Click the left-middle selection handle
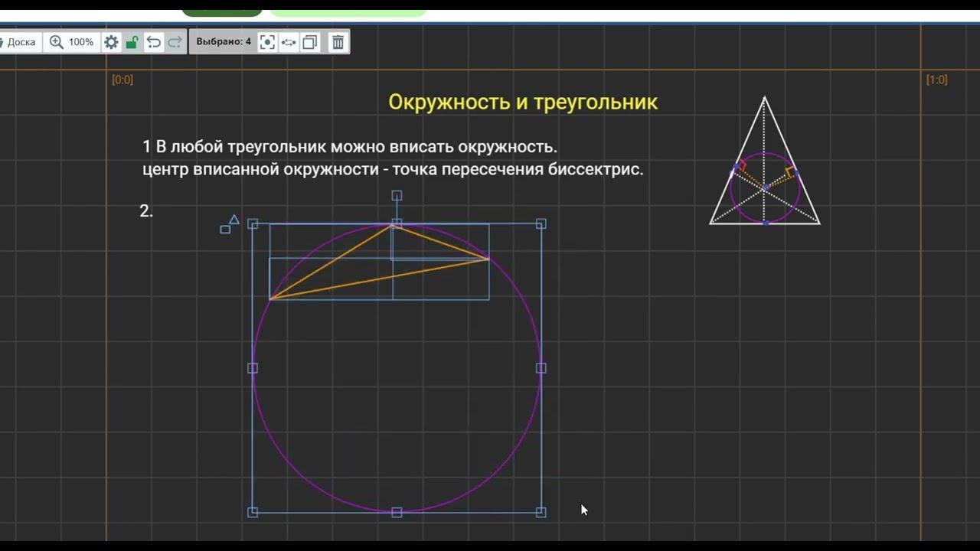This screenshot has width=980, height=551. [x=253, y=368]
